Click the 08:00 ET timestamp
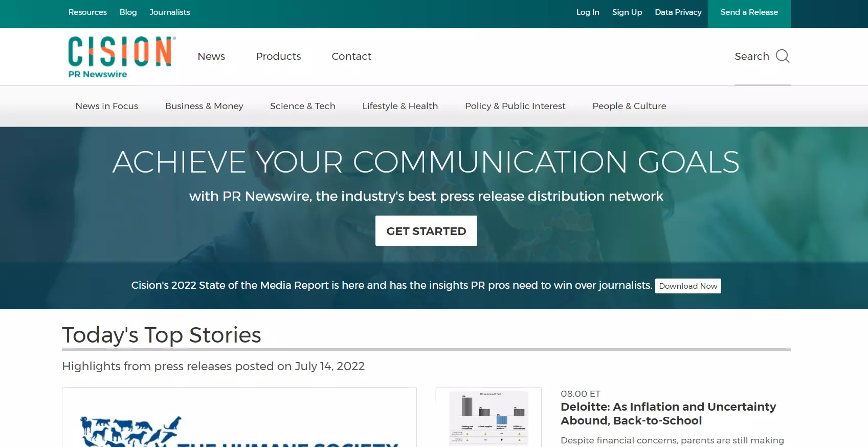Image resolution: width=868 pixels, height=447 pixels. tap(581, 394)
